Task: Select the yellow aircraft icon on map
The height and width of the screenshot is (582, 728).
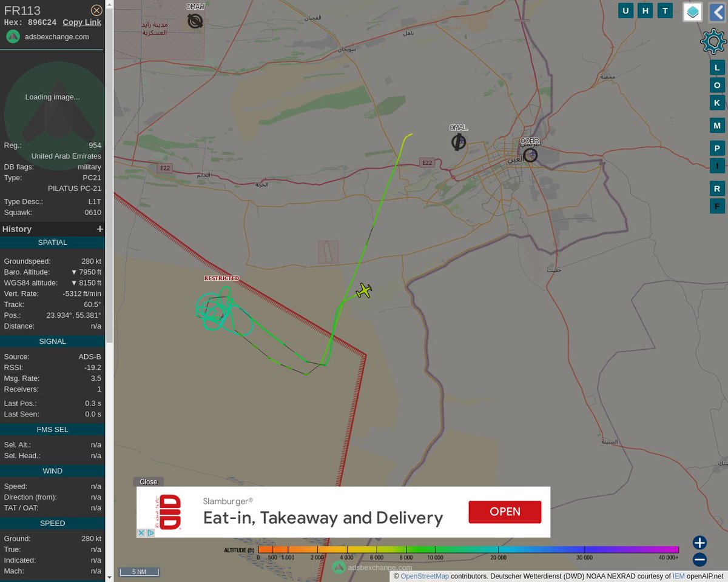Action: [x=364, y=290]
